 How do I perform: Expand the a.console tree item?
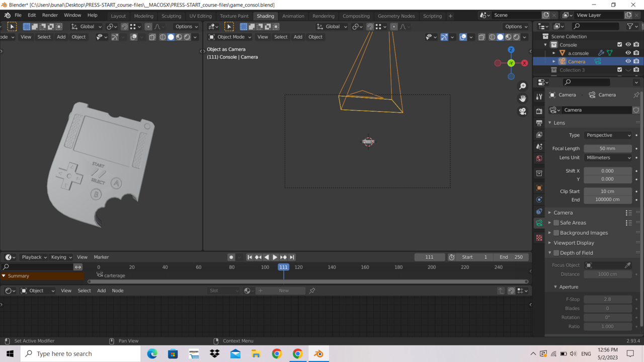pyautogui.click(x=553, y=53)
